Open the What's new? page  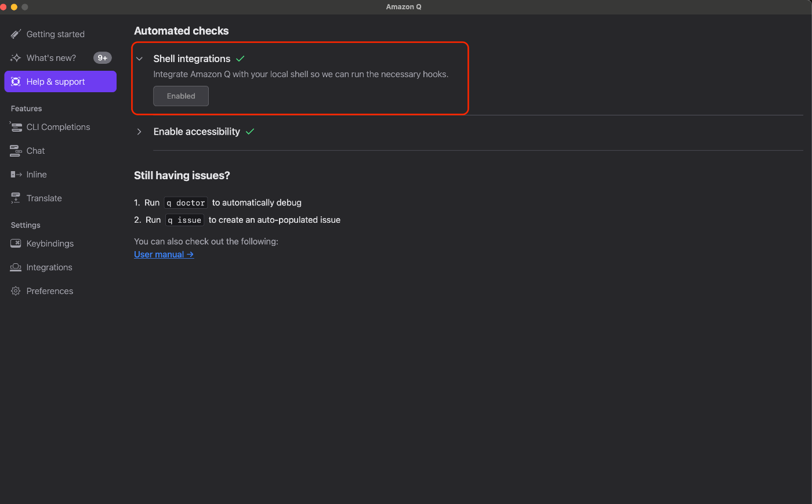point(60,58)
